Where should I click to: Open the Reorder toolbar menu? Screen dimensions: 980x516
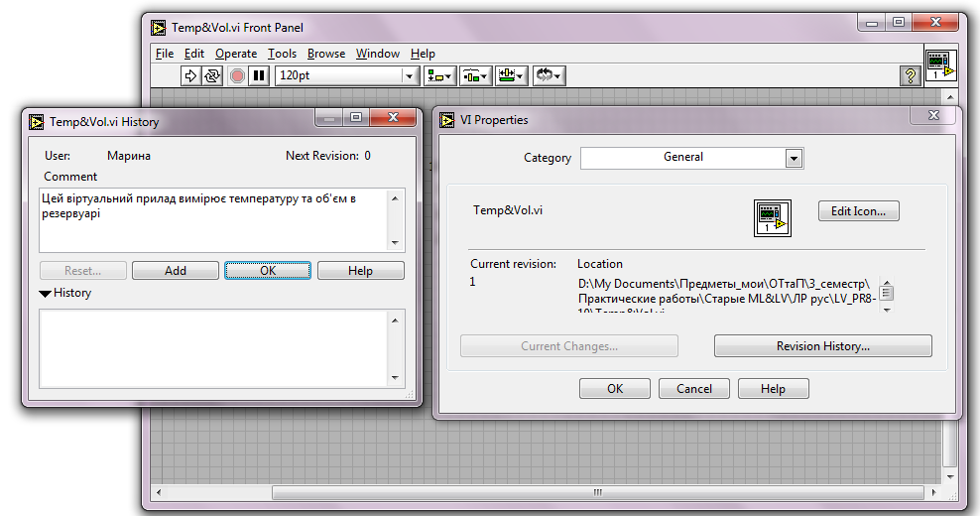[x=549, y=75]
